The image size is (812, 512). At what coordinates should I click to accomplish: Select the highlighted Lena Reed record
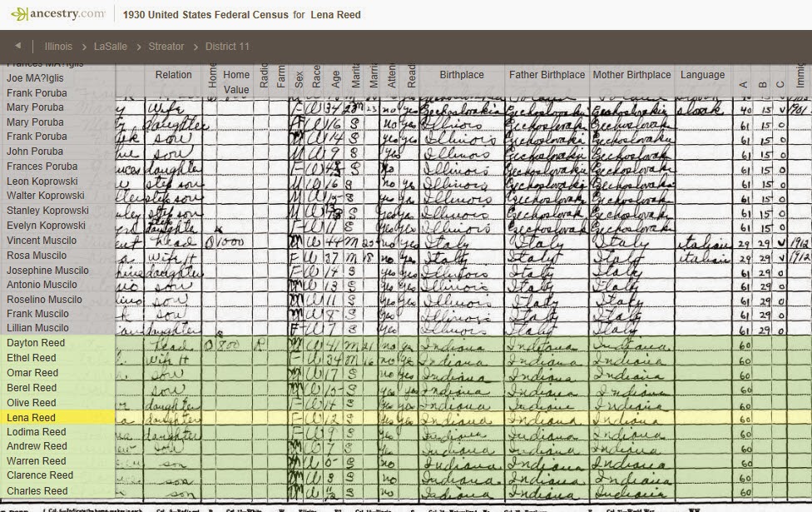point(32,417)
